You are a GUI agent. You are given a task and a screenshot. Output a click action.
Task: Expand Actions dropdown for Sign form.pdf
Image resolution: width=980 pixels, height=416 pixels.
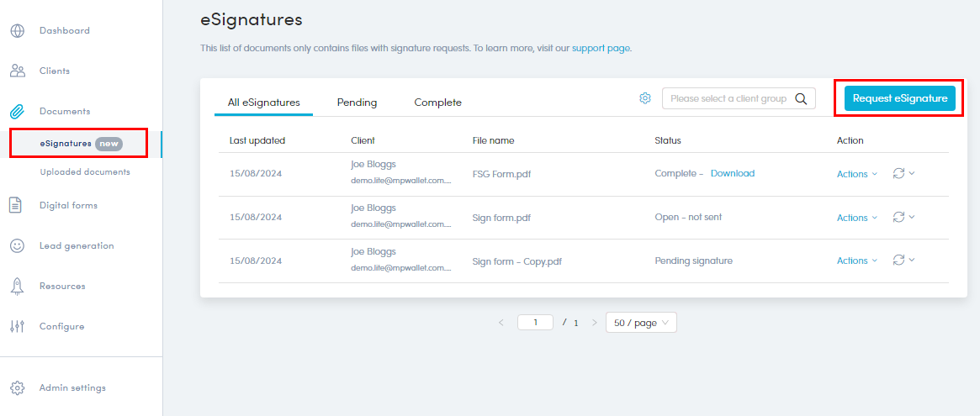coord(856,218)
